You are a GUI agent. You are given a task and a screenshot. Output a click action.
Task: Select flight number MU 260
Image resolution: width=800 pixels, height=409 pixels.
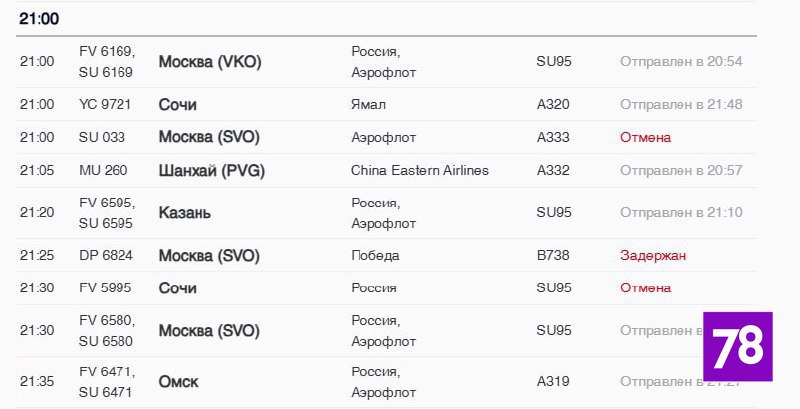tap(103, 170)
